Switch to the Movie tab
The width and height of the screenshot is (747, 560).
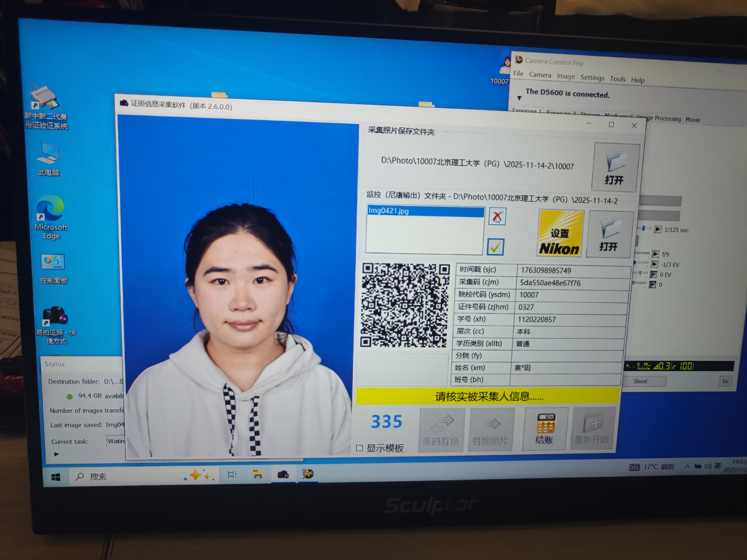click(x=692, y=120)
